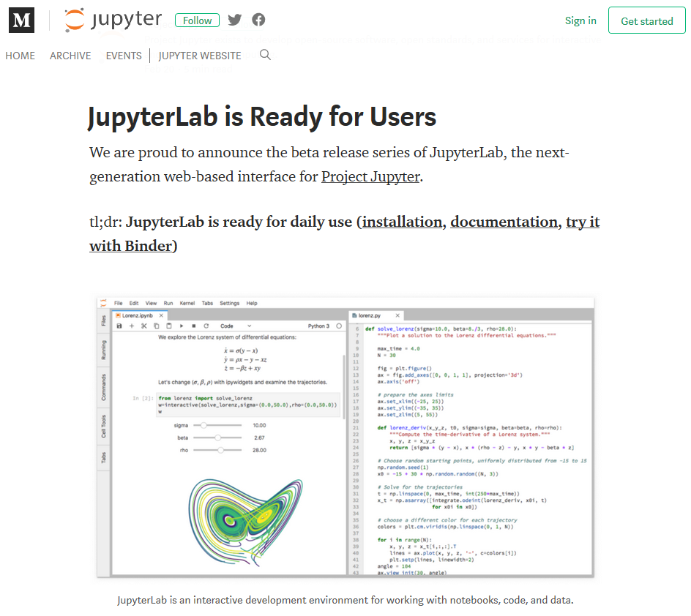Image resolution: width=691 pixels, height=616 pixels.
Task: Close the Lorenz.ipynb tab
Action: pyautogui.click(x=161, y=316)
